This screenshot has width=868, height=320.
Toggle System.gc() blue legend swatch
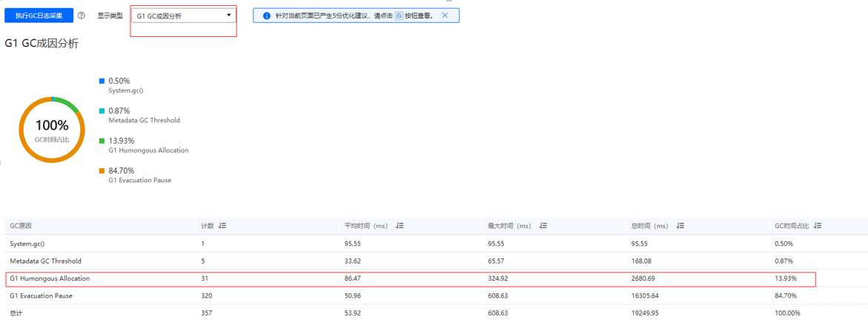point(102,81)
